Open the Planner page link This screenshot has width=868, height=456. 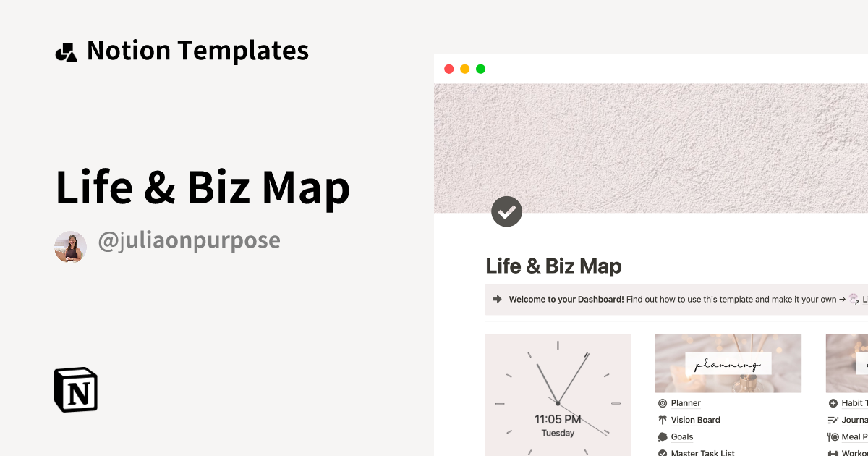(x=686, y=403)
